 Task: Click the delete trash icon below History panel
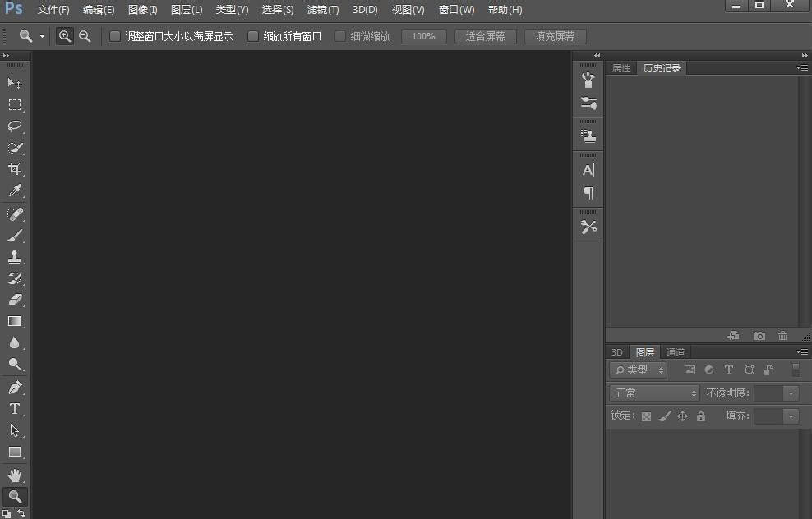coord(782,335)
